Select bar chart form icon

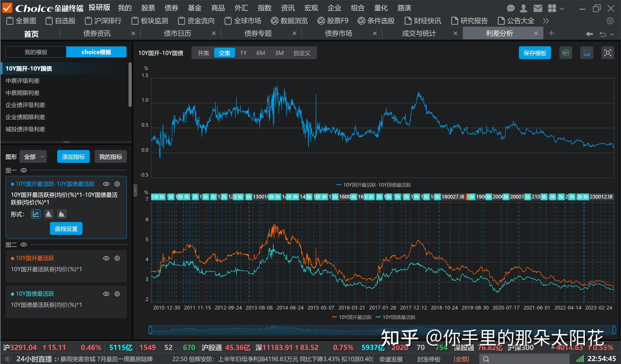[x=49, y=214]
